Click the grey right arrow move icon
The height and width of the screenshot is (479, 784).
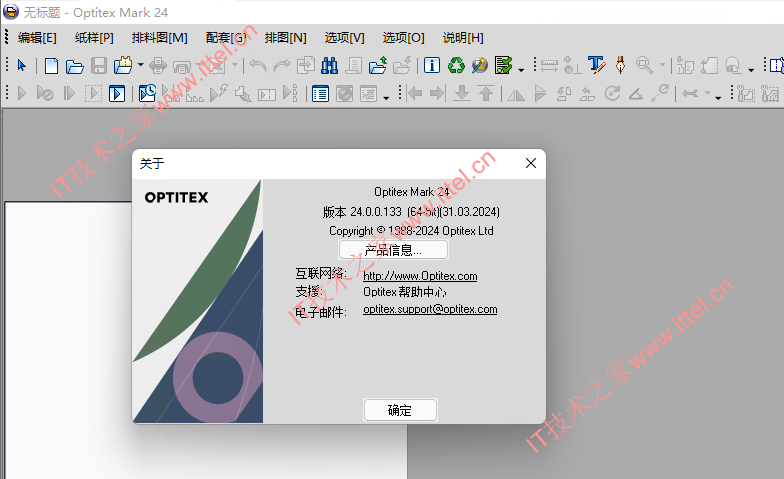(437, 93)
